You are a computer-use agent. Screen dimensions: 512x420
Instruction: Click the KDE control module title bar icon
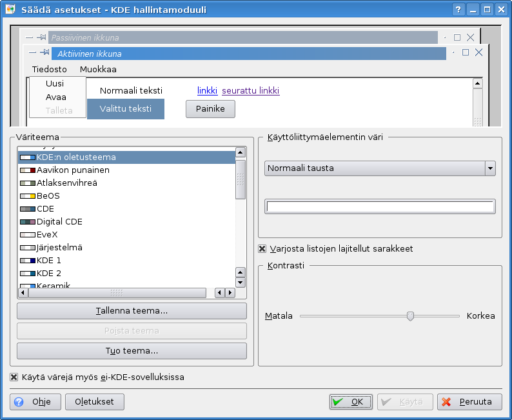(x=10, y=9)
